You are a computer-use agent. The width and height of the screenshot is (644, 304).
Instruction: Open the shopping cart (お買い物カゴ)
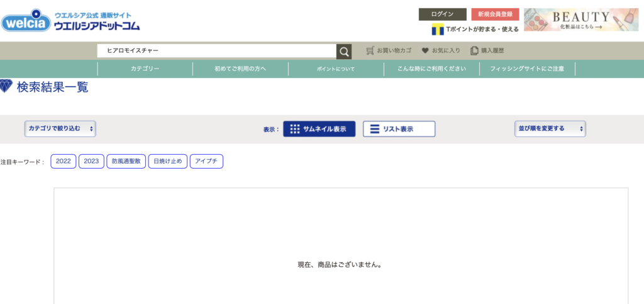click(389, 51)
